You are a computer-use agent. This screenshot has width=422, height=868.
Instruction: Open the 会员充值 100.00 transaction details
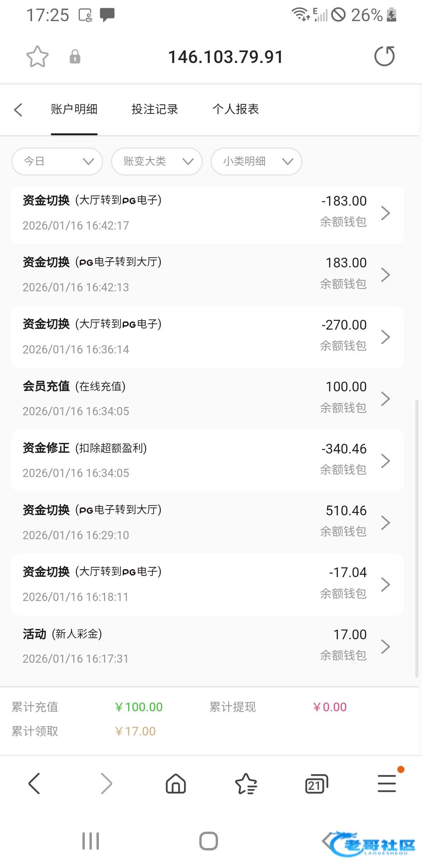click(x=207, y=398)
